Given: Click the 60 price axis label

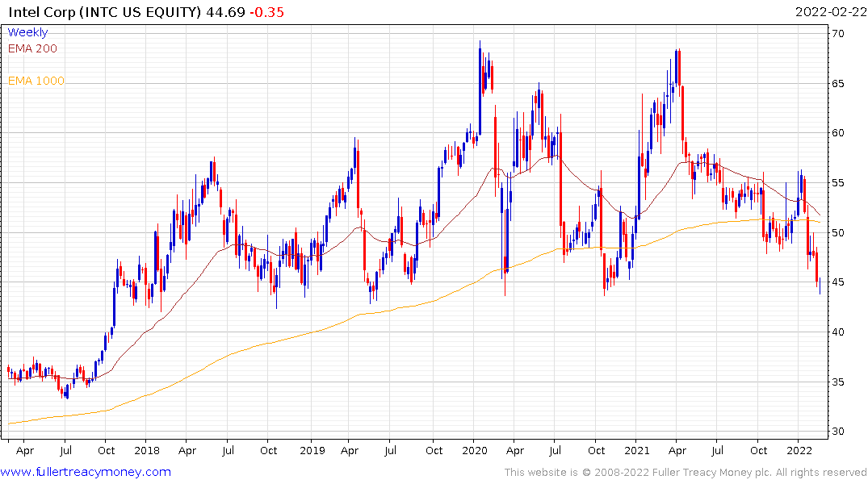Looking at the screenshot, I should click(x=838, y=133).
